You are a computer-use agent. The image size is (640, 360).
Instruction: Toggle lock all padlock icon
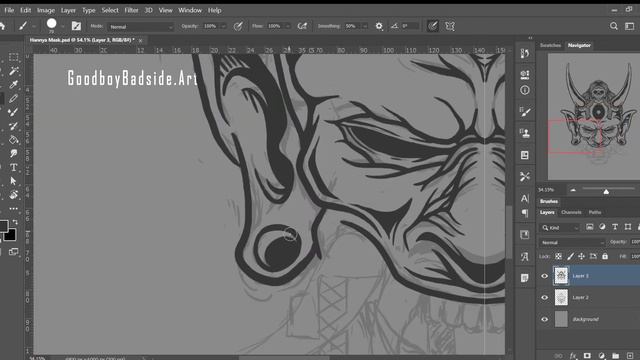point(605,256)
